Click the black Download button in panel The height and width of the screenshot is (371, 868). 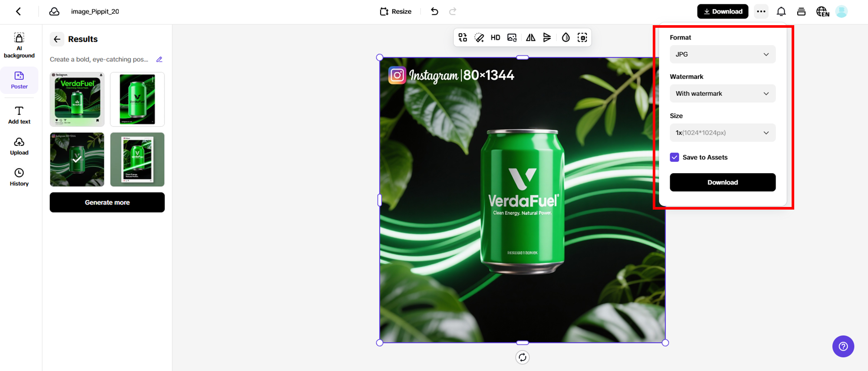[723, 183]
